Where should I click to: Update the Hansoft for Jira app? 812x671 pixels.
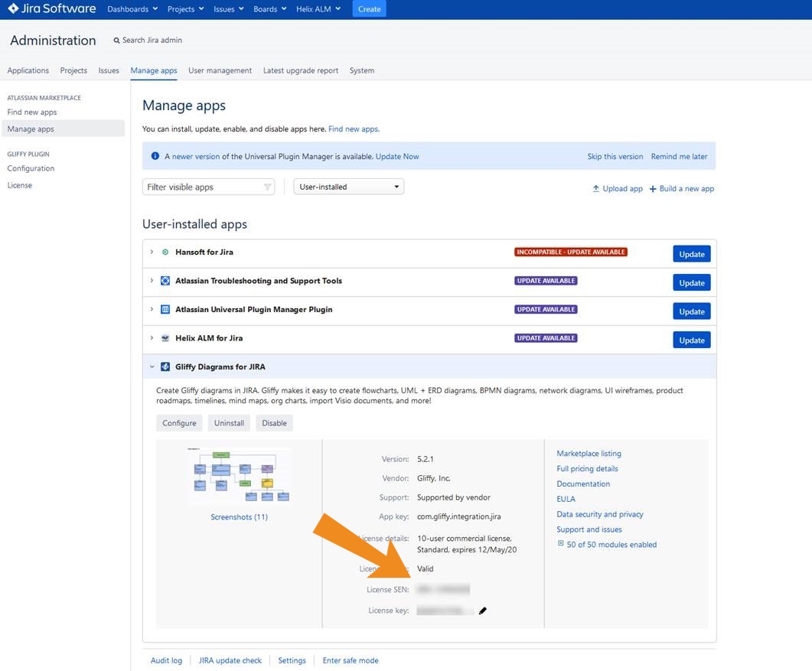click(x=692, y=254)
